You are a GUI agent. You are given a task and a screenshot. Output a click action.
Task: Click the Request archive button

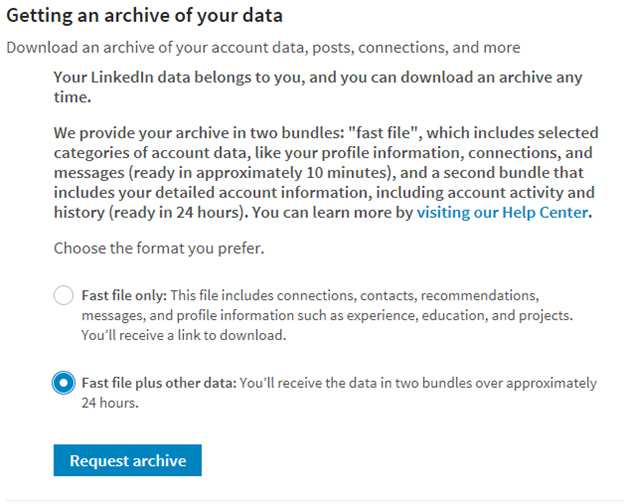(x=127, y=461)
